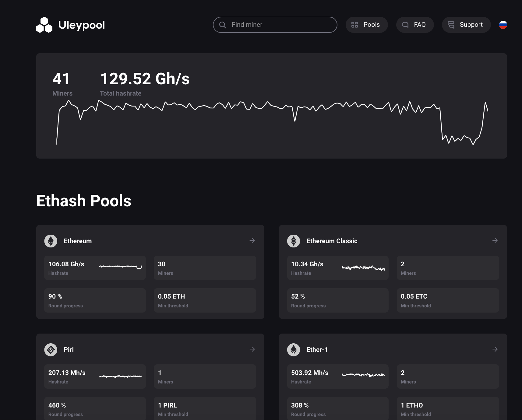Click the Pirl hashrate sparkline
The width and height of the screenshot is (522, 420).
pos(120,376)
